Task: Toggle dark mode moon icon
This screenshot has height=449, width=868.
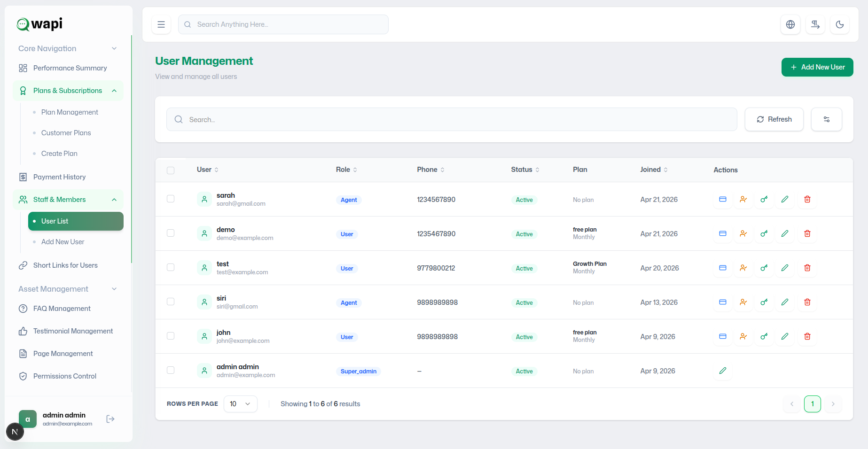Action: 840,24
